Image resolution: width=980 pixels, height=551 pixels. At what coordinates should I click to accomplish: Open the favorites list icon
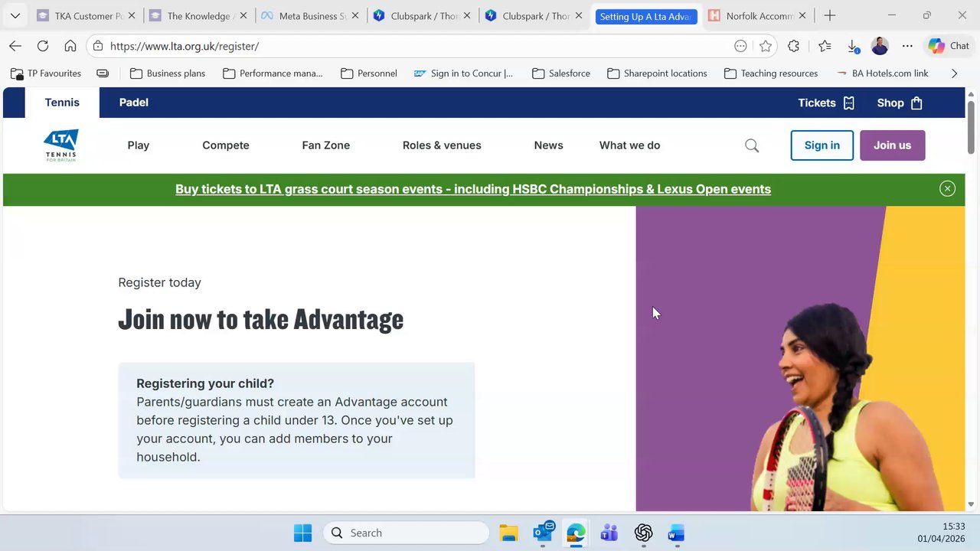pos(825,46)
